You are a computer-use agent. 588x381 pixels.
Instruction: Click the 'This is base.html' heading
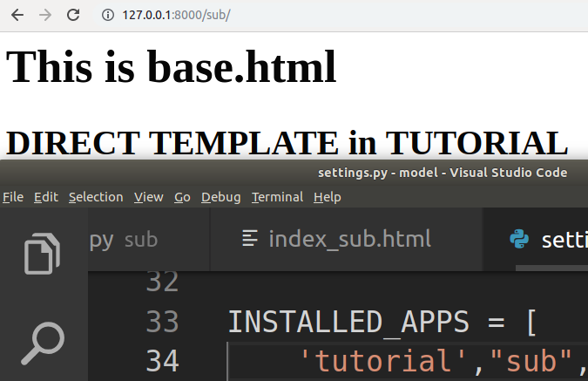pyautogui.click(x=171, y=67)
